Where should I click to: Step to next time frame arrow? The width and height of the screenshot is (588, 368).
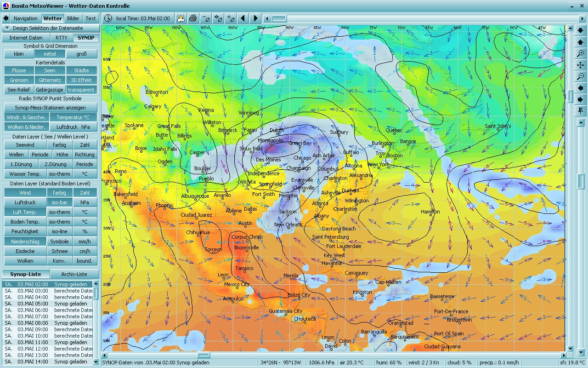pos(255,18)
